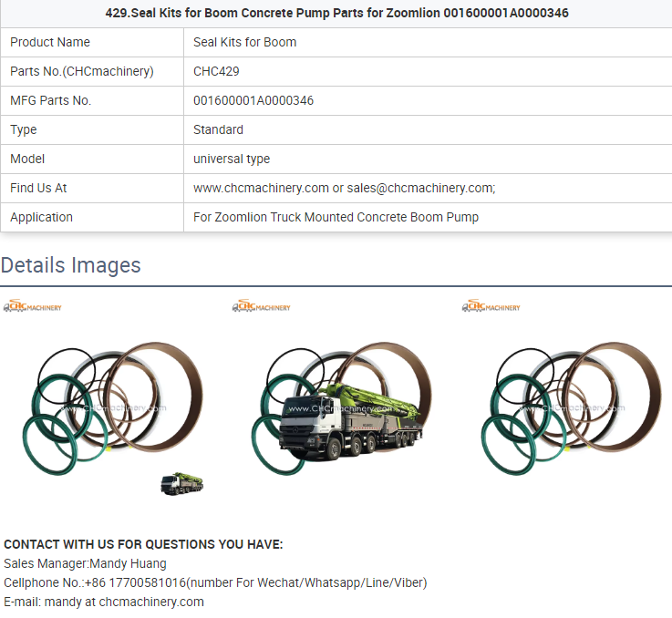The width and height of the screenshot is (672, 618).
Task: Click the cellphone number +86 17700581016
Action: click(136, 582)
